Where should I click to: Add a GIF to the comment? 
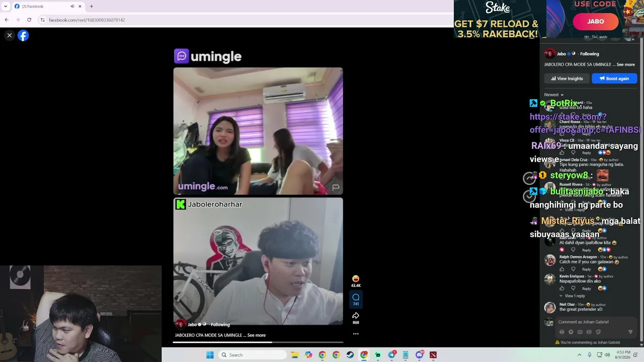[x=589, y=332]
